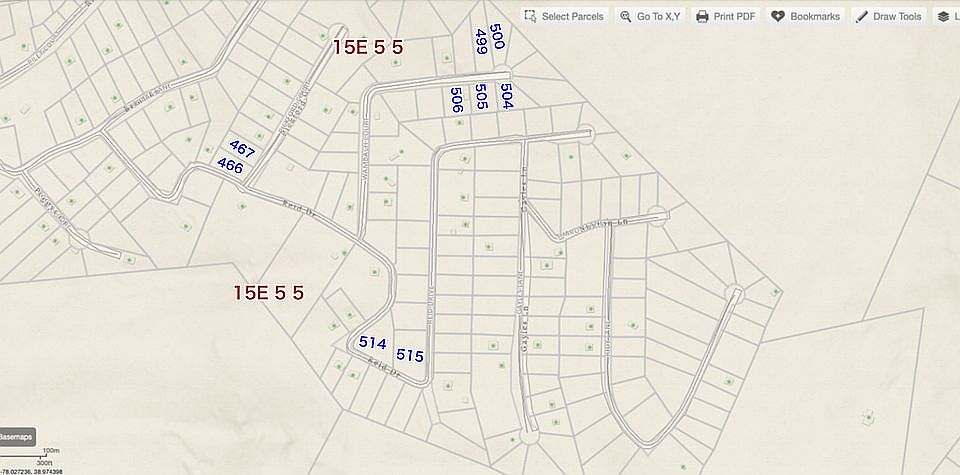Select parcel labeled 504
The width and height of the screenshot is (960, 475).
(x=506, y=97)
